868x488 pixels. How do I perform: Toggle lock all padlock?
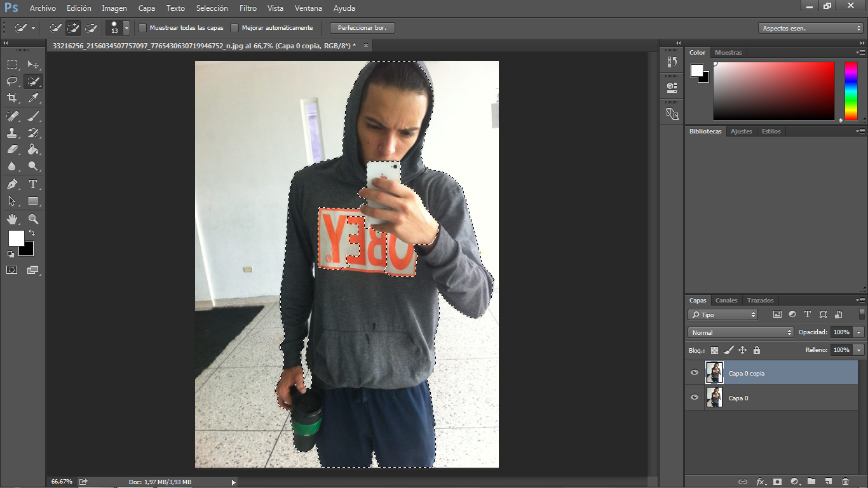(756, 350)
